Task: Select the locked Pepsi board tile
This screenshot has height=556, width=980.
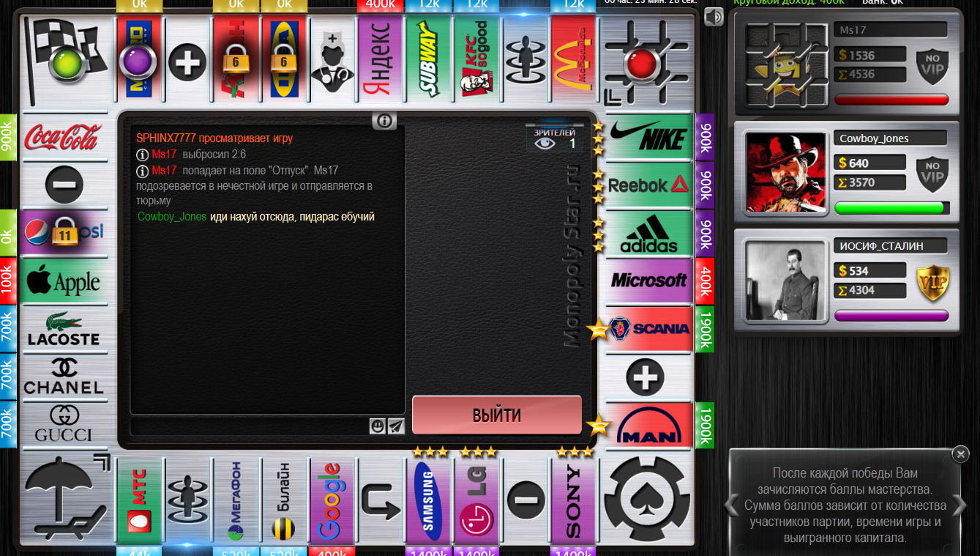Action: point(64,234)
